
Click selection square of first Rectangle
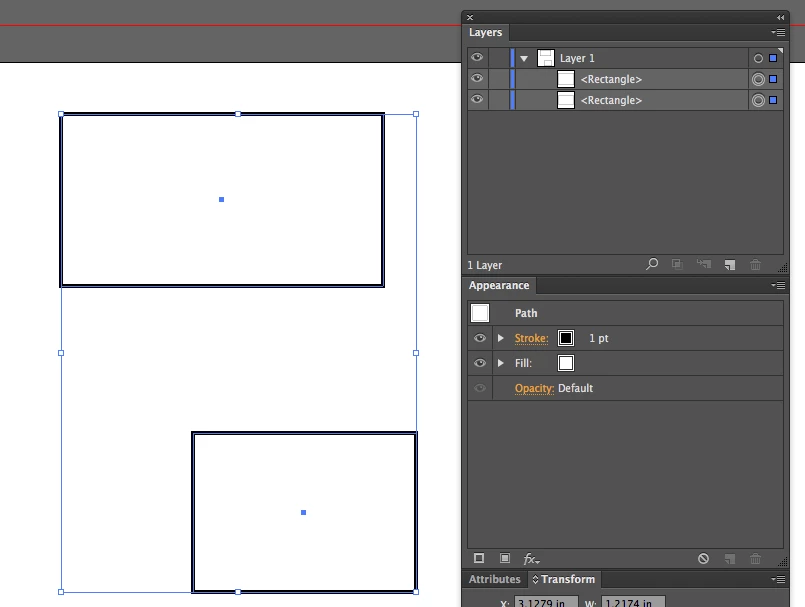tap(773, 79)
